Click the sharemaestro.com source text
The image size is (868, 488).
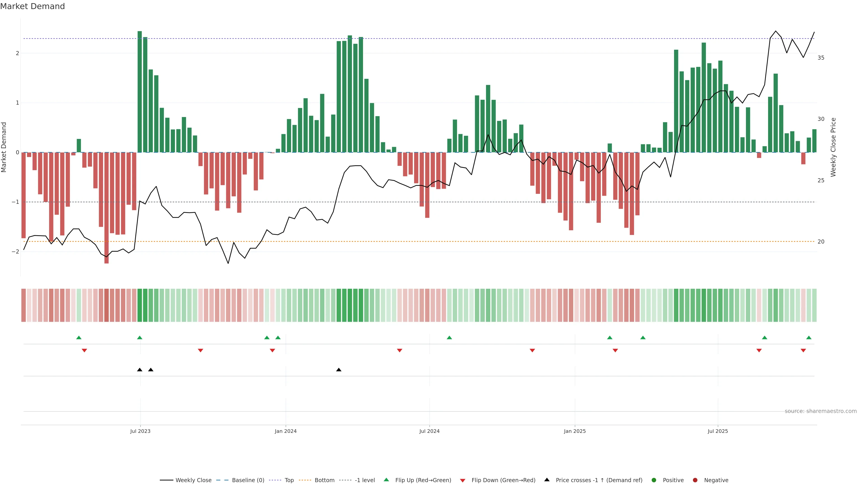coord(821,411)
